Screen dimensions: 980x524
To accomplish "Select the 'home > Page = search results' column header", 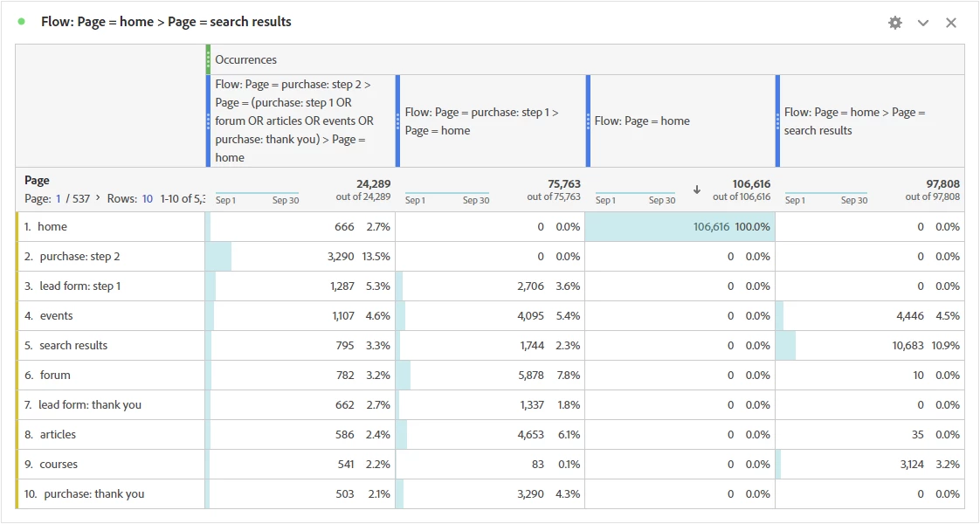I will click(x=870, y=121).
